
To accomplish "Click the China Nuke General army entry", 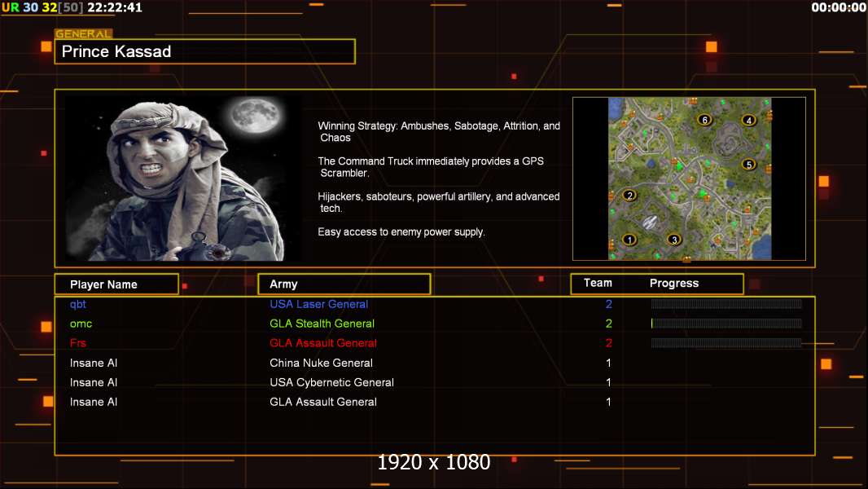I will pos(321,363).
